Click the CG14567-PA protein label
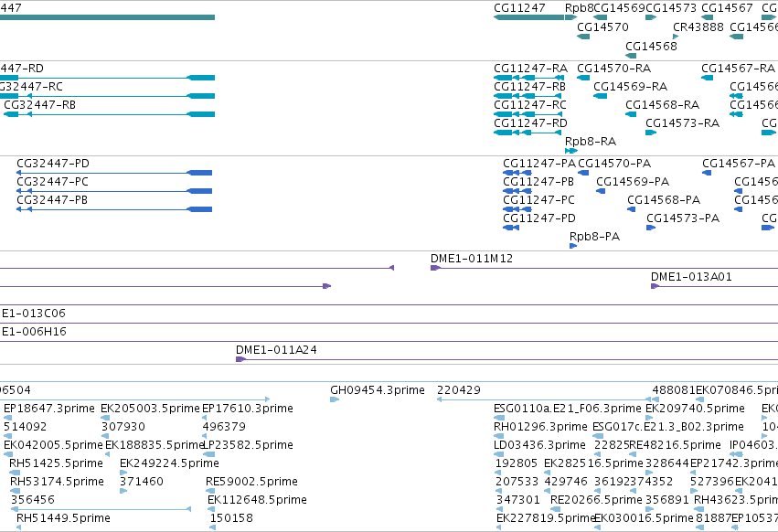 (739, 164)
